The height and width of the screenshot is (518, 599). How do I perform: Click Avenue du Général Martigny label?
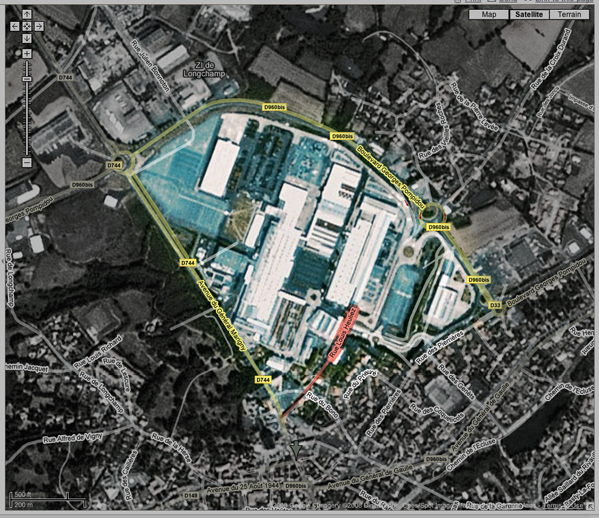[222, 316]
